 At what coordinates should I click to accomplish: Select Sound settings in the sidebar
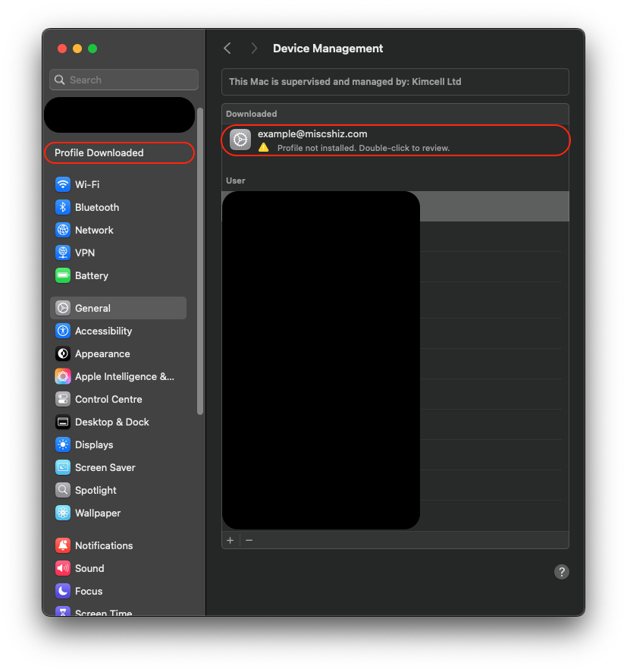tap(89, 568)
